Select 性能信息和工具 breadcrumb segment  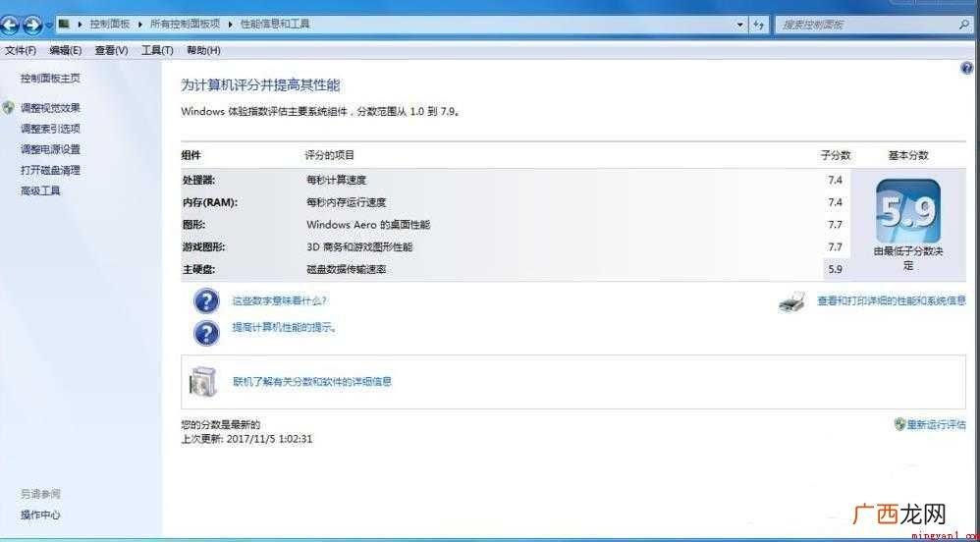[275, 25]
